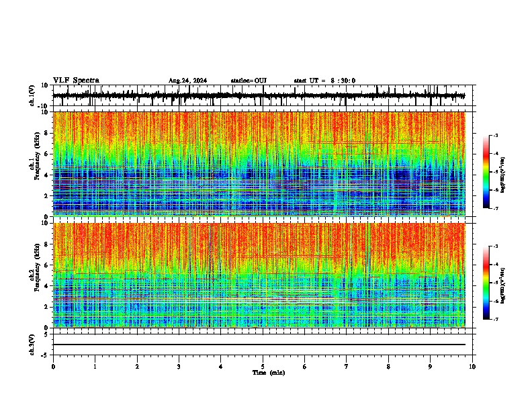This screenshot has height=411, width=532.
Task: Click the ch.2 colorbar log(PSD) units label
Action: [x=503, y=286]
